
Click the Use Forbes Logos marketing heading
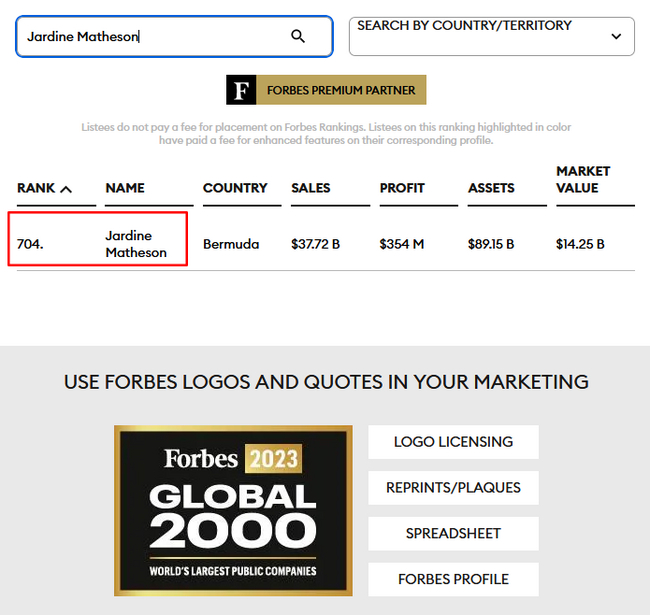pos(326,382)
